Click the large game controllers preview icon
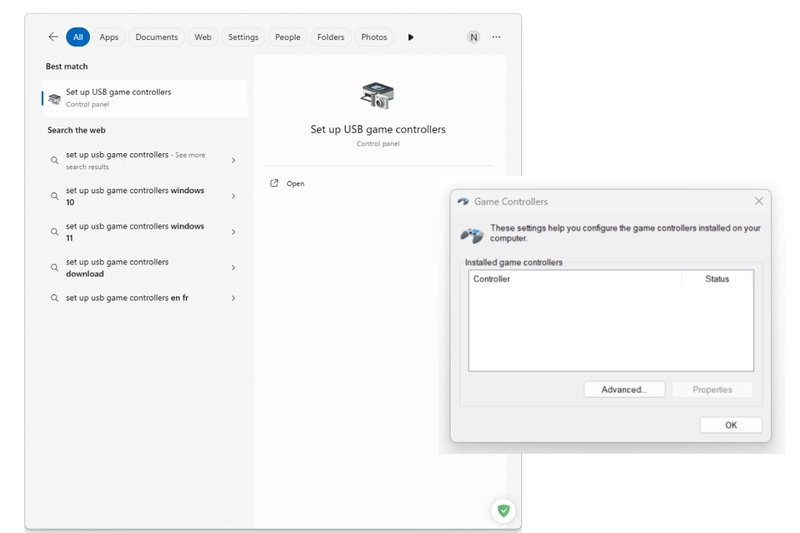Image resolution: width=800 pixels, height=533 pixels. (378, 95)
